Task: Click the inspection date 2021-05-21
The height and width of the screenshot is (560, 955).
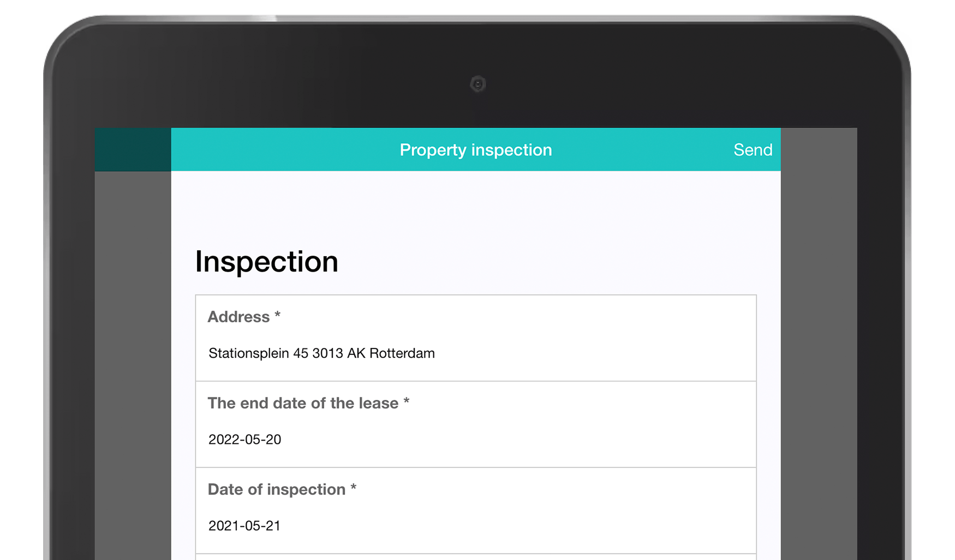Action: [244, 525]
